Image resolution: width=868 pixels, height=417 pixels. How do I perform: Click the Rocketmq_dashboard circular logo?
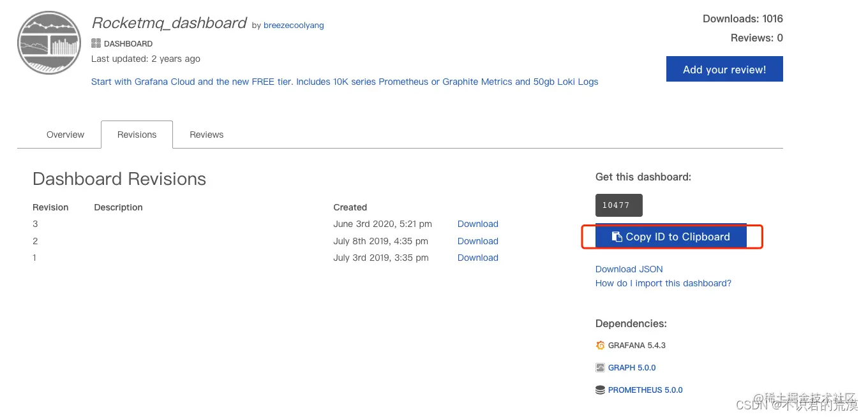pos(49,43)
